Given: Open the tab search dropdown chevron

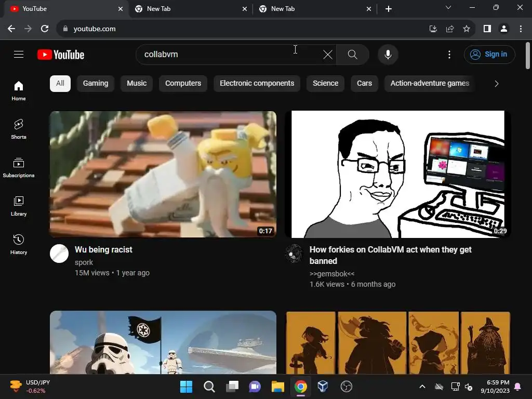Looking at the screenshot, I should pos(448,7).
